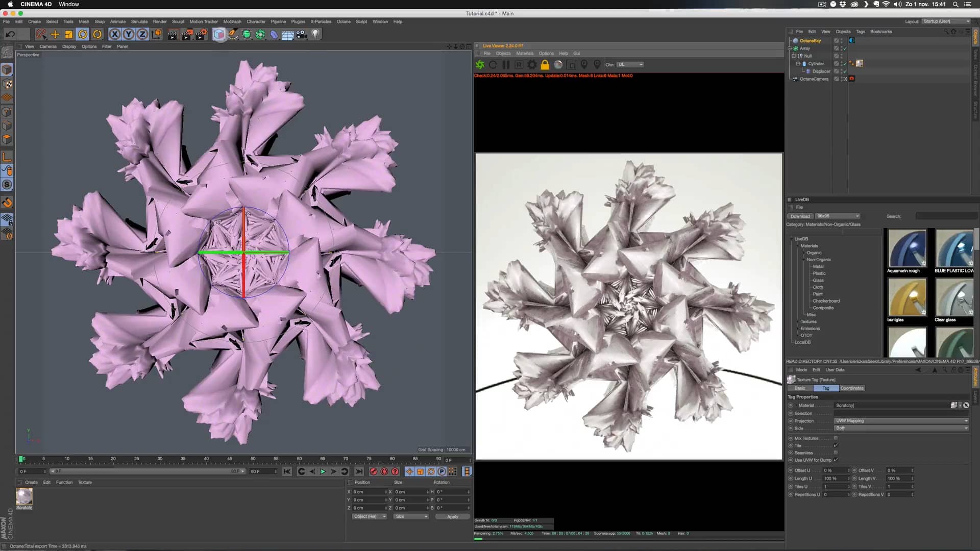Open the Materials menu in the Live Viewer
Screen dimensions: 980x551
pos(525,53)
